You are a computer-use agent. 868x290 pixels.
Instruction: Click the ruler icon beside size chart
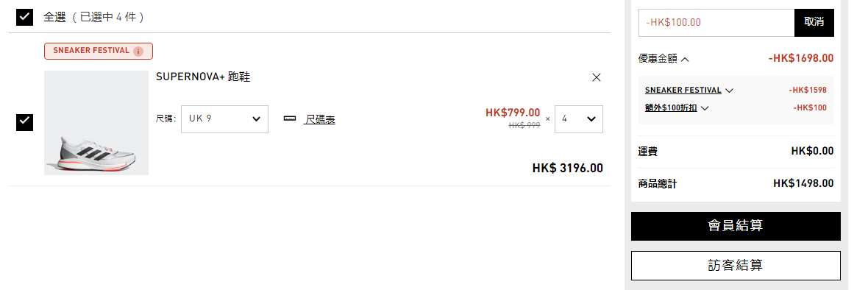(290, 119)
